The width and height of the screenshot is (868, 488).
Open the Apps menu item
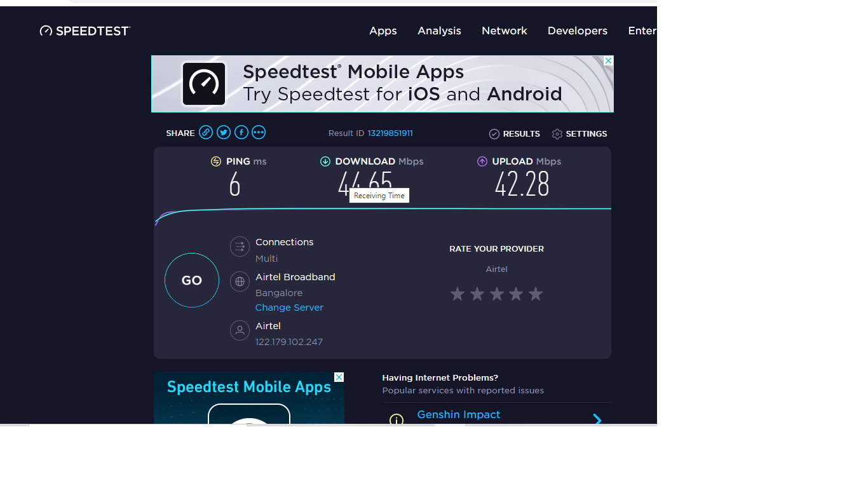[x=383, y=30]
